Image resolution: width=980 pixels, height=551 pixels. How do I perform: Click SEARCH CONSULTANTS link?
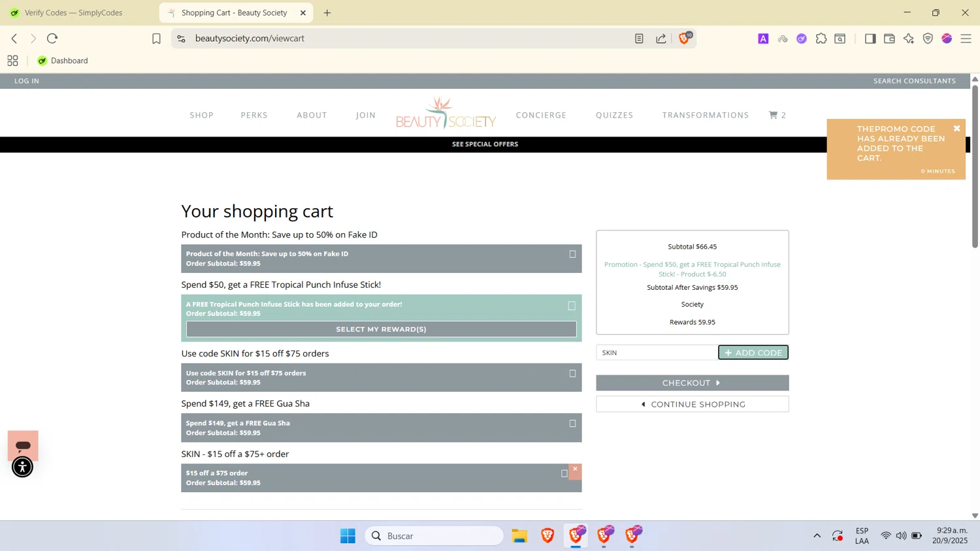click(915, 81)
